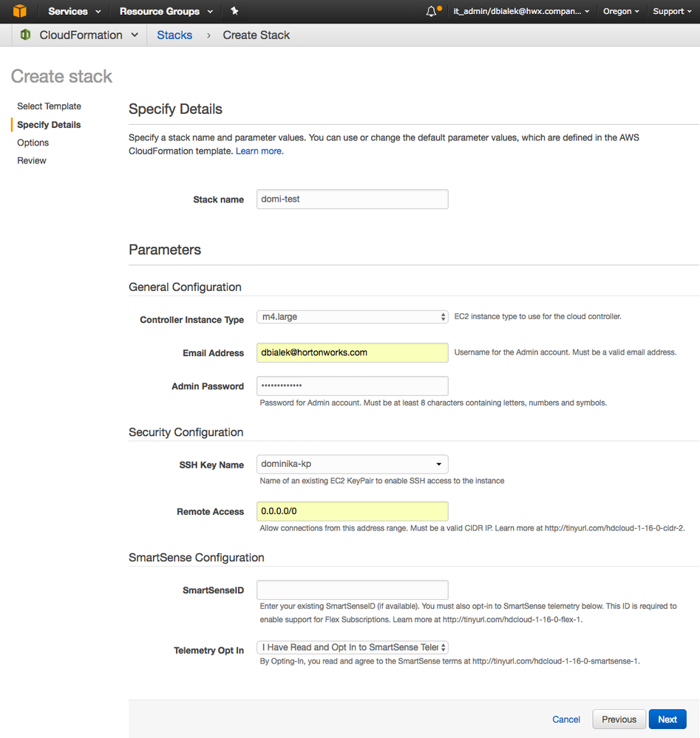The image size is (700, 738).
Task: Focus the Email Address field
Action: (352, 352)
